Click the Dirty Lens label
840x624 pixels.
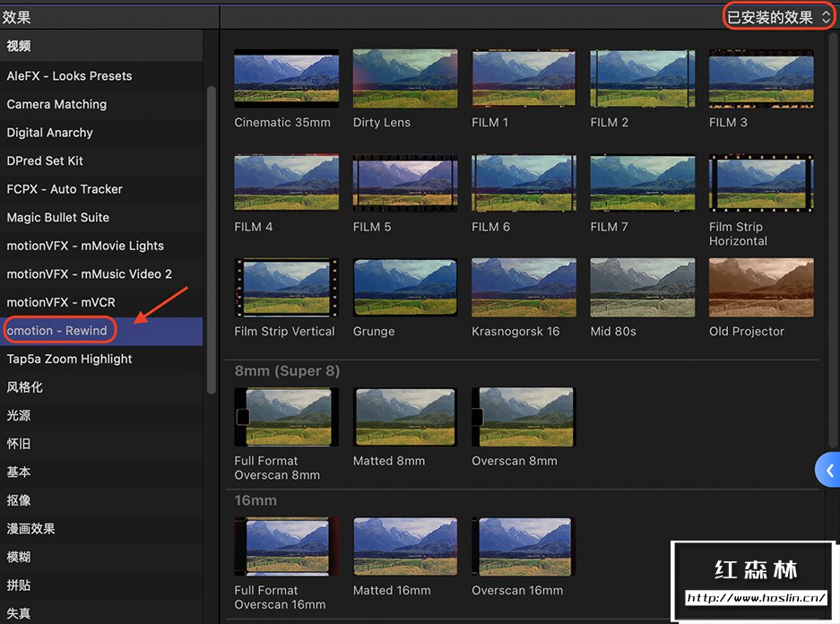click(381, 122)
